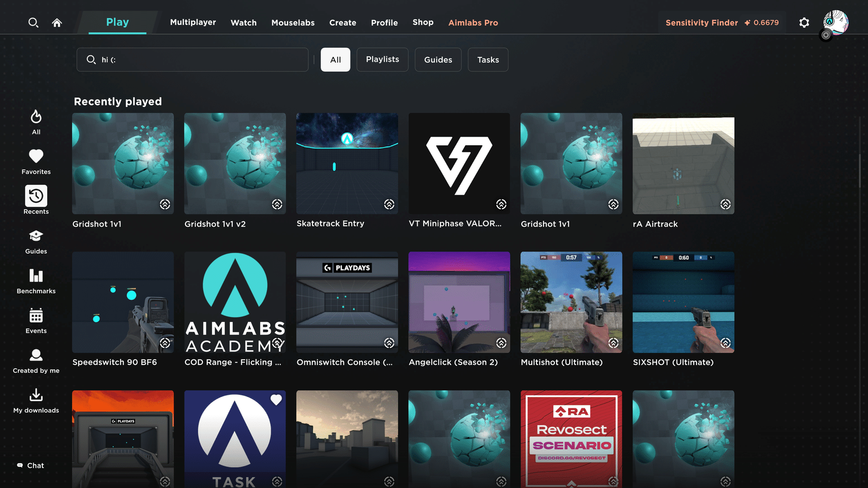
Task: Go to the Profile tab
Action: click(385, 23)
